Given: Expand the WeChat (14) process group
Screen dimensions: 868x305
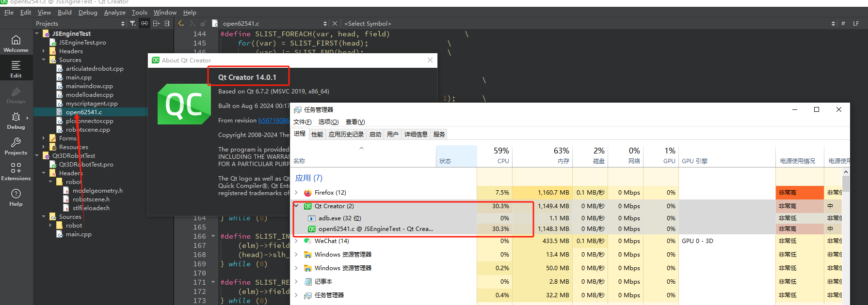Looking at the screenshot, I should point(296,241).
